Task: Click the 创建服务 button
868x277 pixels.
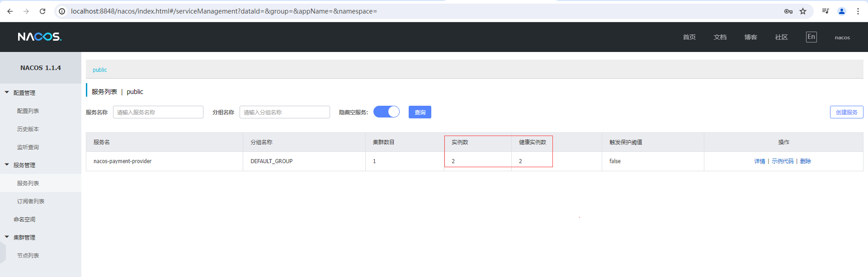Action: 847,112
